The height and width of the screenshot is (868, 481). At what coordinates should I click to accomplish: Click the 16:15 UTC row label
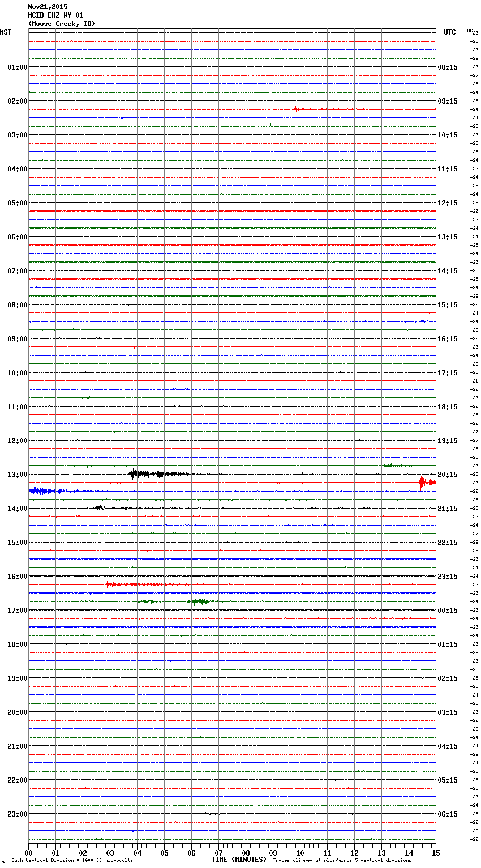448,339
